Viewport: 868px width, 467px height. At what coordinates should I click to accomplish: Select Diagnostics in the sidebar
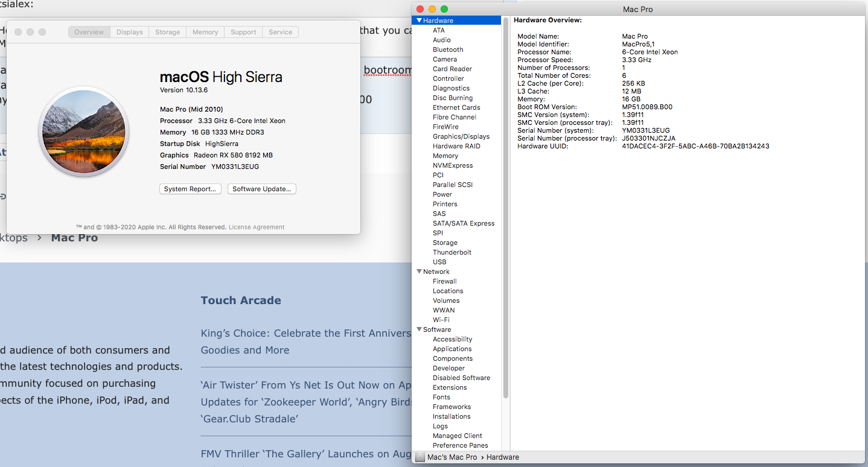point(451,88)
